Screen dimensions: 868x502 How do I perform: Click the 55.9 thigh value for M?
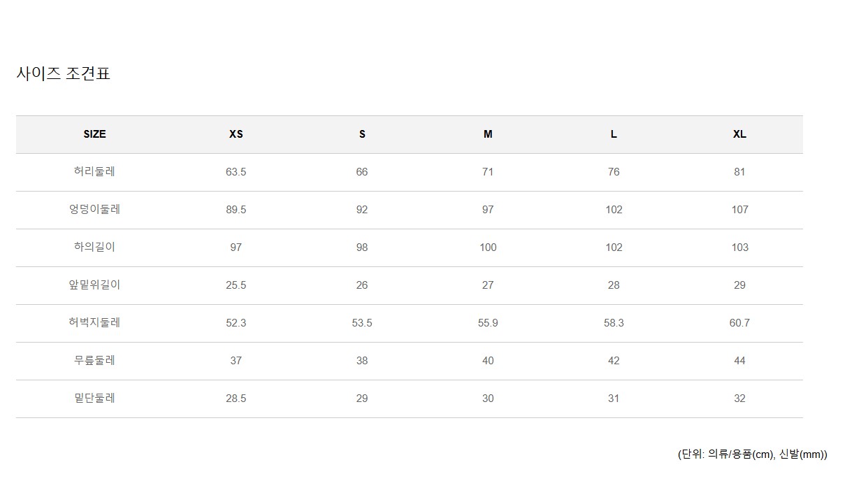(488, 323)
